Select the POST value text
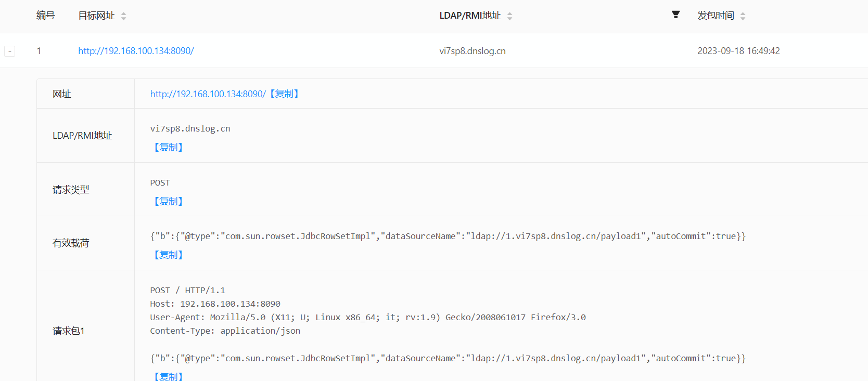This screenshot has width=868, height=381. (x=160, y=183)
